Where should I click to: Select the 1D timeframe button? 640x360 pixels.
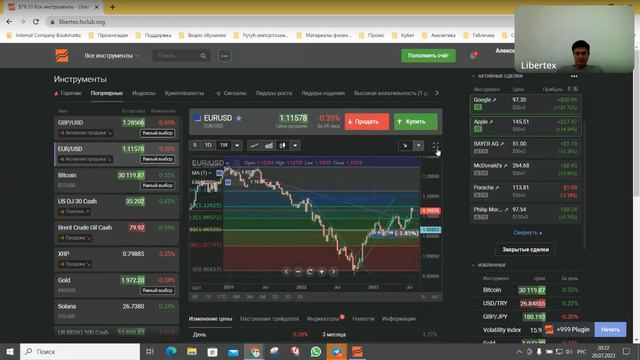click(208, 145)
